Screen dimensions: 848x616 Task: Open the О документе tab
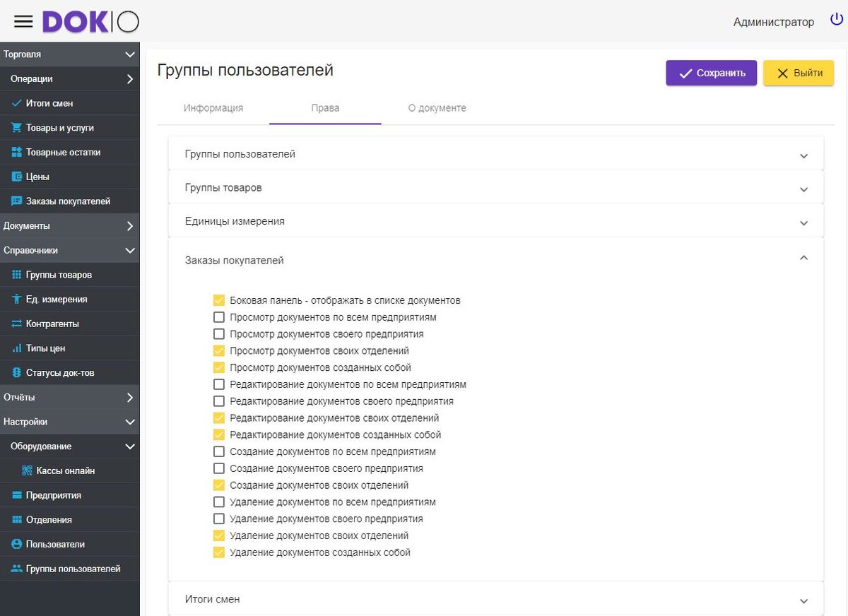click(x=437, y=108)
